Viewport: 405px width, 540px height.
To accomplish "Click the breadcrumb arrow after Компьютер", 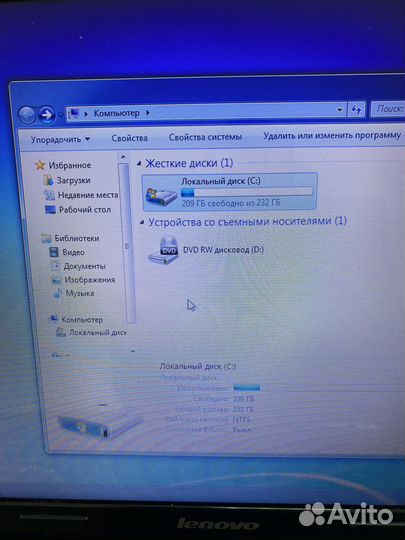I will click(147, 112).
